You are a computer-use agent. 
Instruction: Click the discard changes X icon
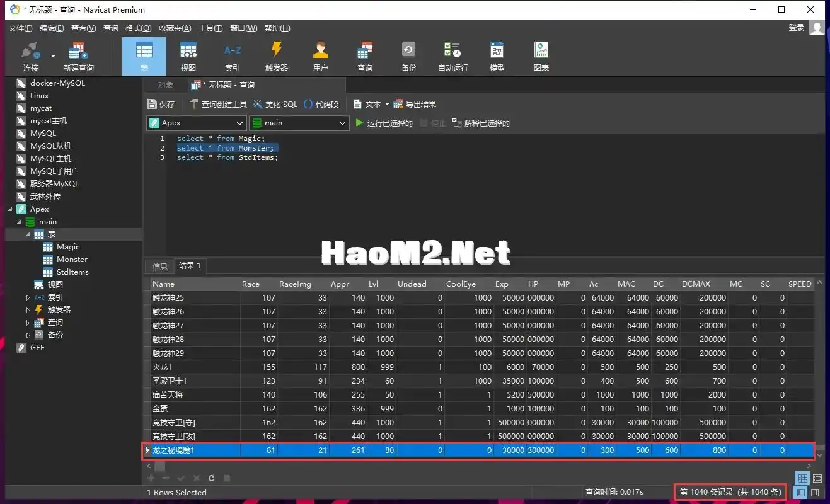tap(197, 478)
